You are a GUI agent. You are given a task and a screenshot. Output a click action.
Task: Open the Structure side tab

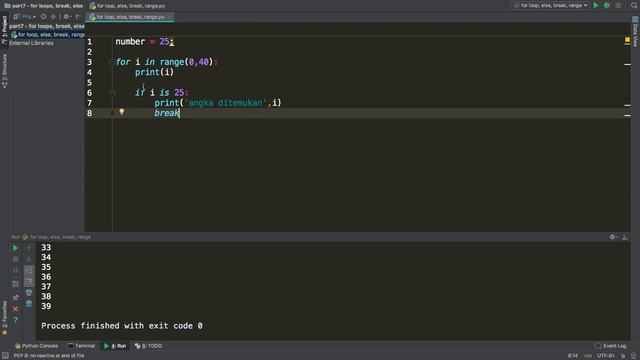point(4,71)
